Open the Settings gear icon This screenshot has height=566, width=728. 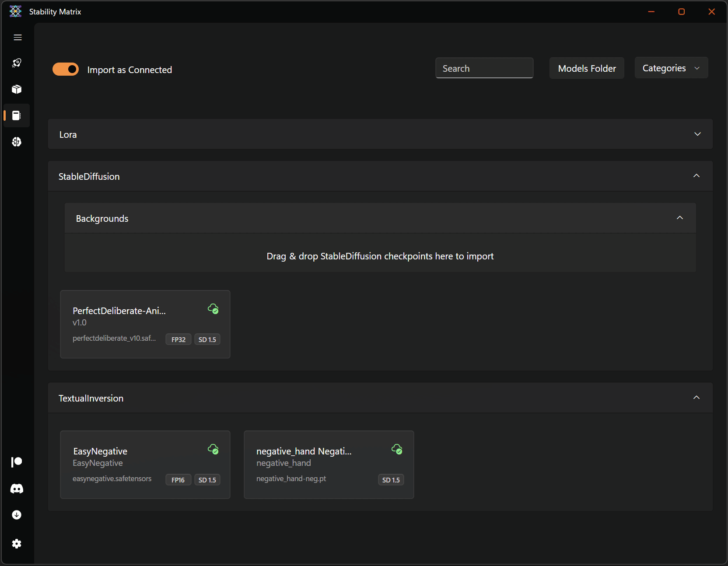[17, 544]
